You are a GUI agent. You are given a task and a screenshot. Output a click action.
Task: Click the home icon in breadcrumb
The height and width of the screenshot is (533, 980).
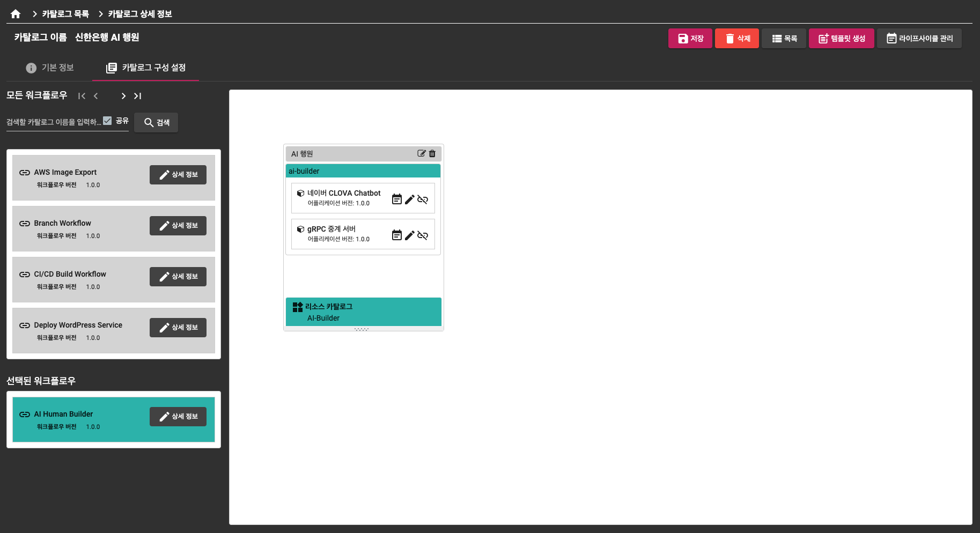pos(16,14)
